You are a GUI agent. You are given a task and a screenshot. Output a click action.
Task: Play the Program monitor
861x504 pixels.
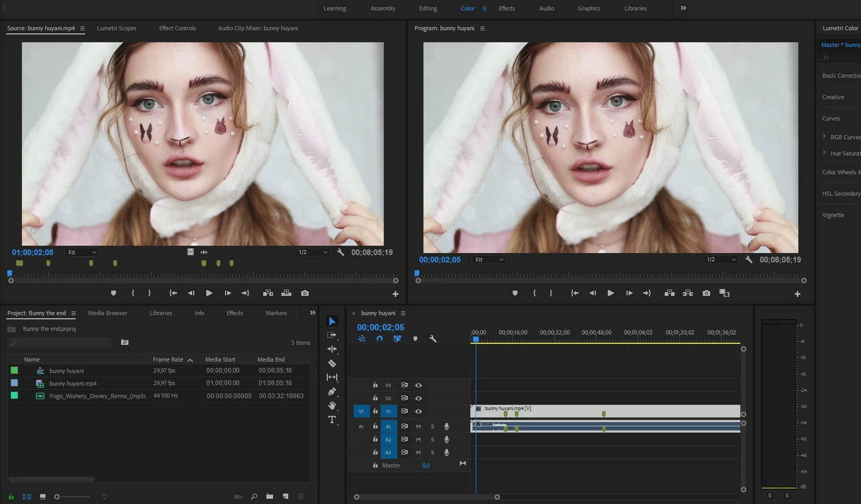coord(610,293)
